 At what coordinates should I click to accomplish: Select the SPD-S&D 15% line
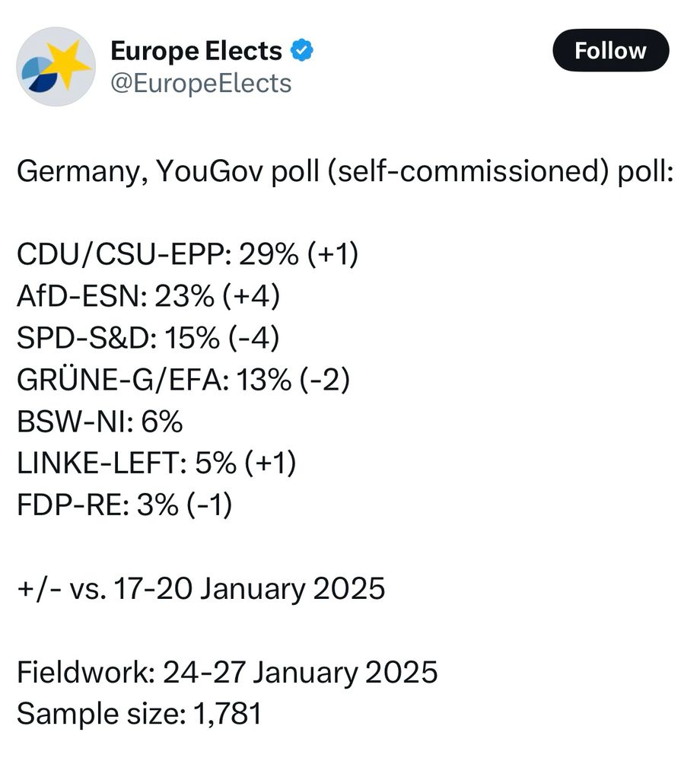148,337
